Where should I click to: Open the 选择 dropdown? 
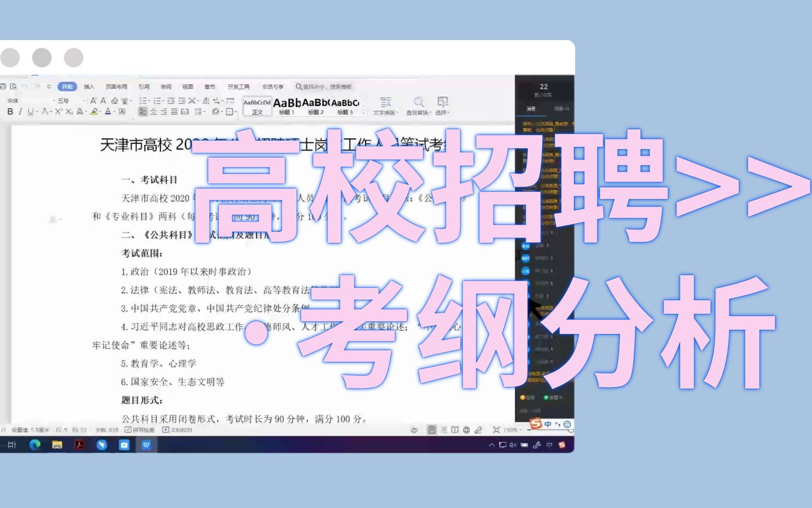tap(442, 106)
